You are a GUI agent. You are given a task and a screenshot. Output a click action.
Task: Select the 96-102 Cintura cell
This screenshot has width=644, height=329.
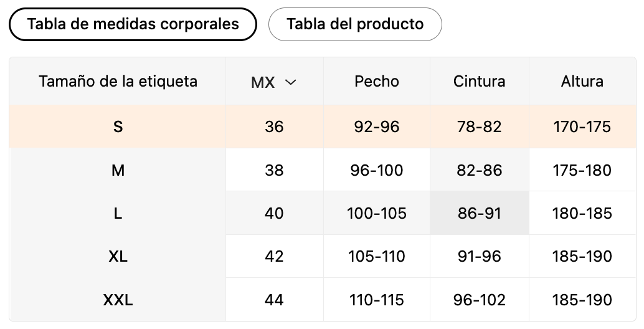[479, 300]
